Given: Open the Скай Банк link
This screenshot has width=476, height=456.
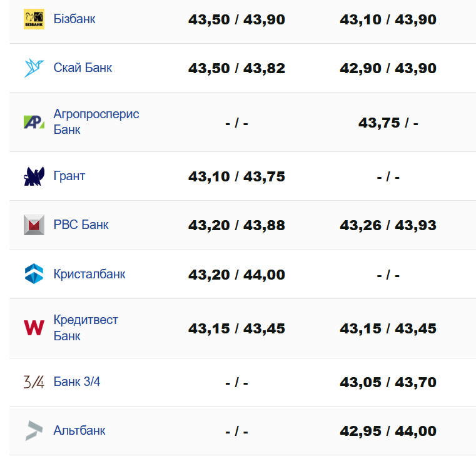Looking at the screenshot, I should [x=83, y=68].
